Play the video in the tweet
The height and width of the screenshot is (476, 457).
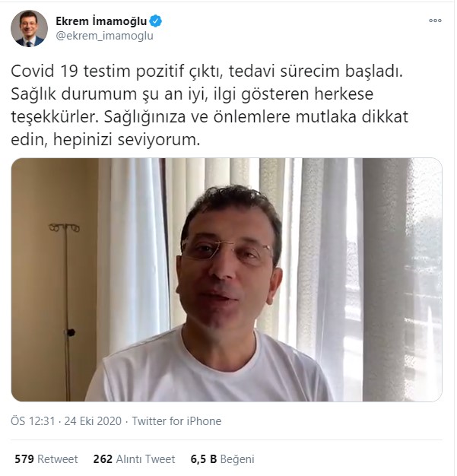[227, 280]
